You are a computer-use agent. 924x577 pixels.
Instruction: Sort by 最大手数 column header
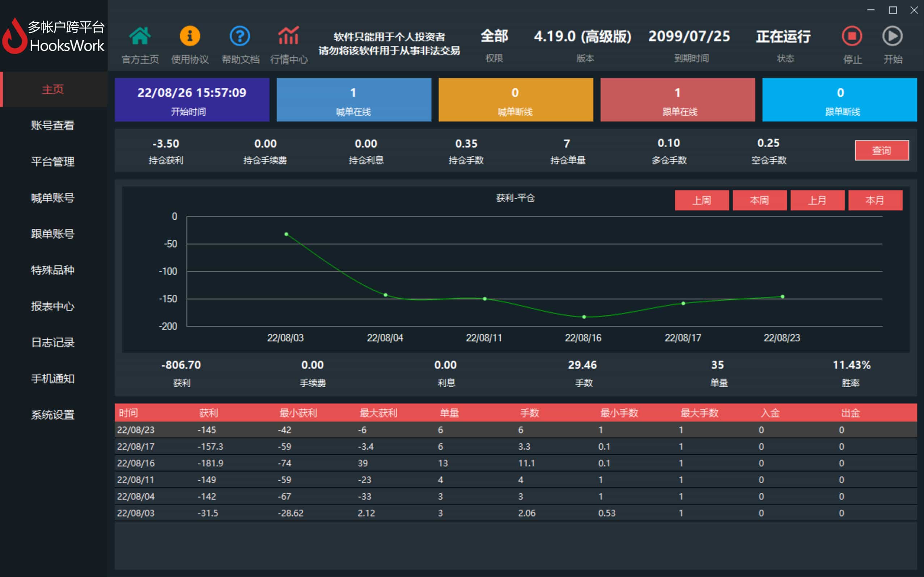(x=699, y=413)
